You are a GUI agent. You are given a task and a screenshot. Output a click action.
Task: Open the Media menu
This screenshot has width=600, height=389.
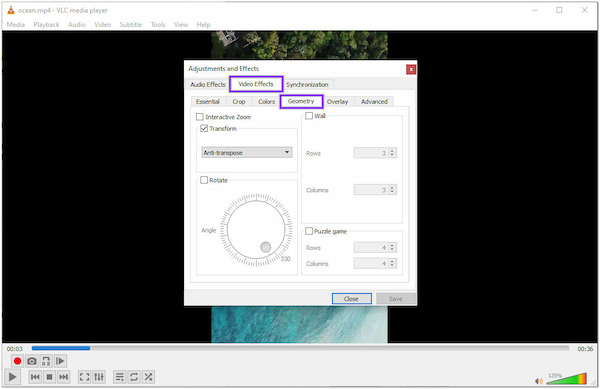16,24
